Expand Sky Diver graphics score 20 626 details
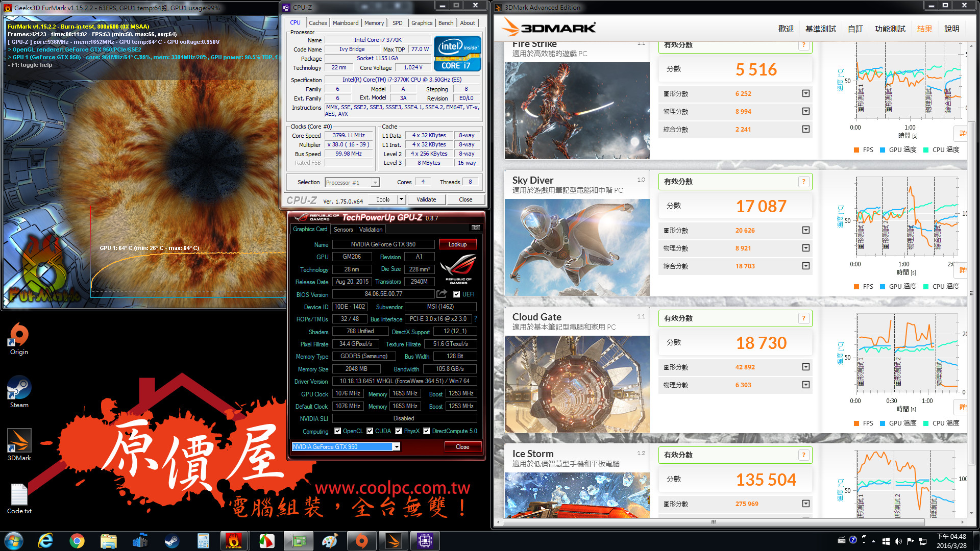Viewport: 980px width, 551px height. pos(806,230)
